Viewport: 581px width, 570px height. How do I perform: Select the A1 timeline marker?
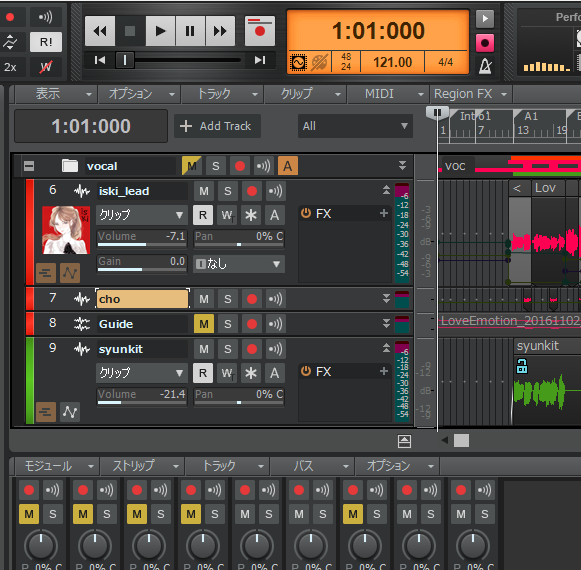pos(530,116)
